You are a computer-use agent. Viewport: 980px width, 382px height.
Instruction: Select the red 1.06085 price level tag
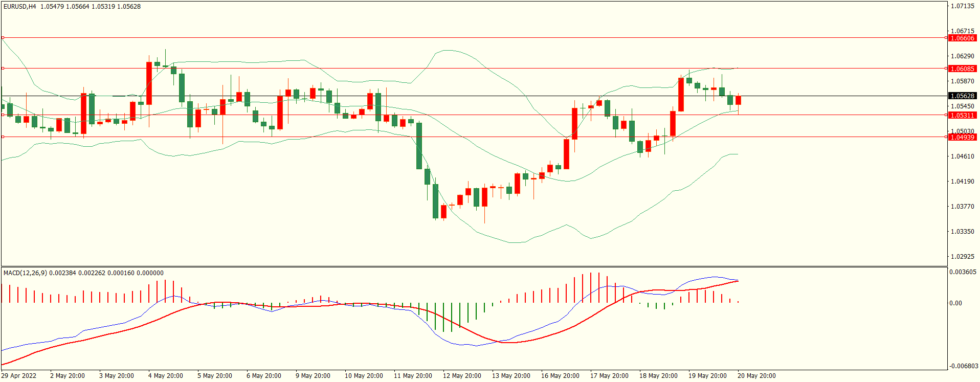click(962, 69)
